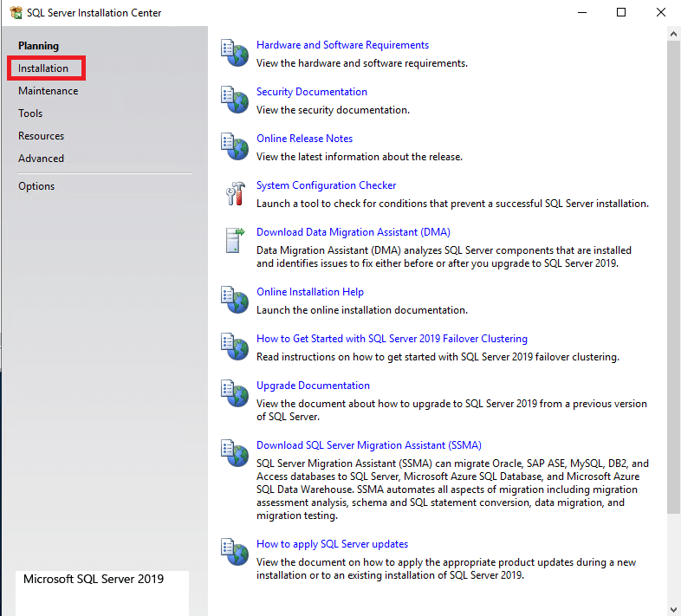Open the Options category

pos(36,186)
